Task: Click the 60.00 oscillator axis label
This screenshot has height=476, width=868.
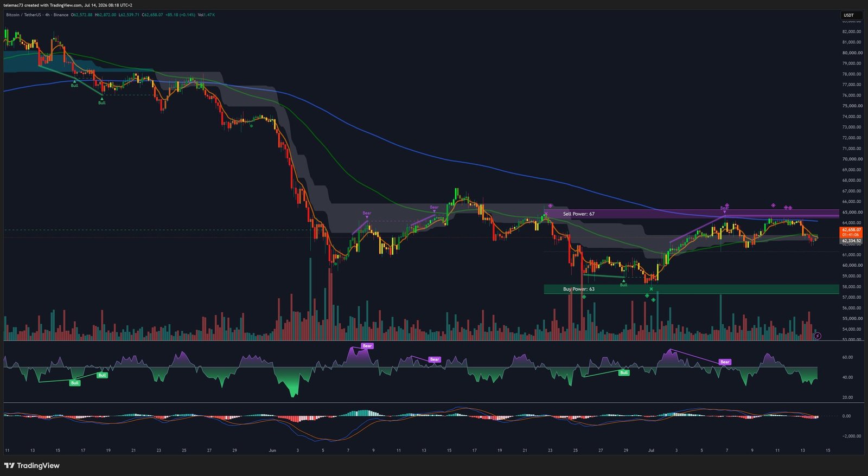Action: pyautogui.click(x=847, y=357)
